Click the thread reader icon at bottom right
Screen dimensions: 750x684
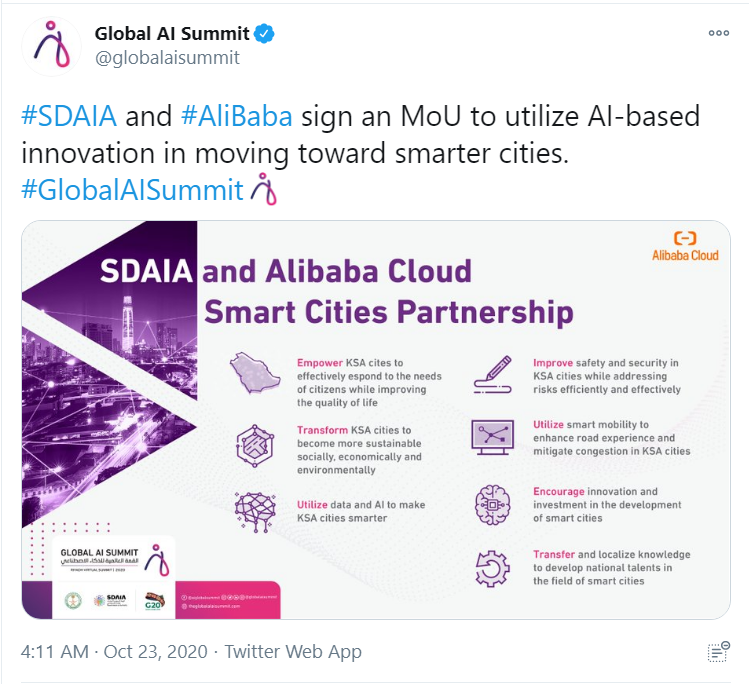pyautogui.click(x=718, y=652)
